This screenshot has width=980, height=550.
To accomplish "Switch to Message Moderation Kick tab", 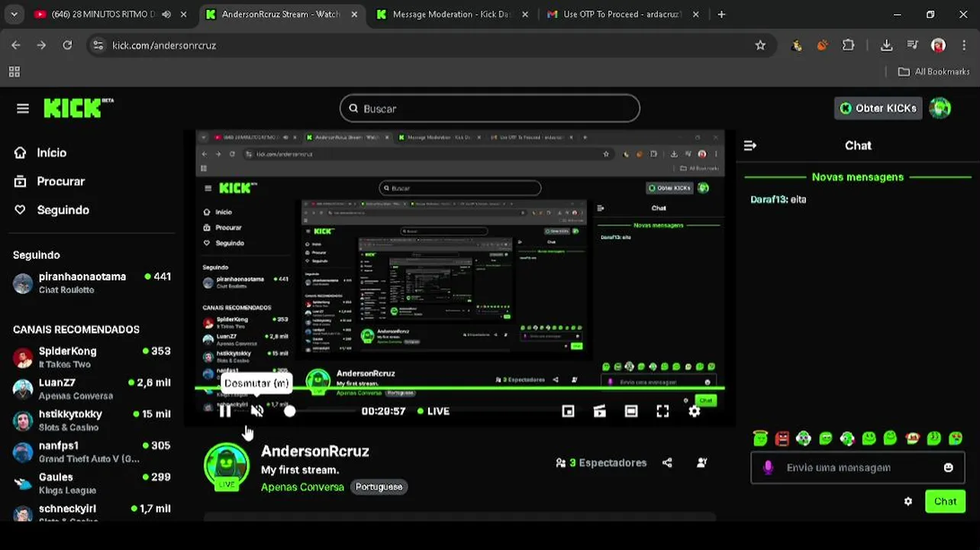I will pos(451,14).
